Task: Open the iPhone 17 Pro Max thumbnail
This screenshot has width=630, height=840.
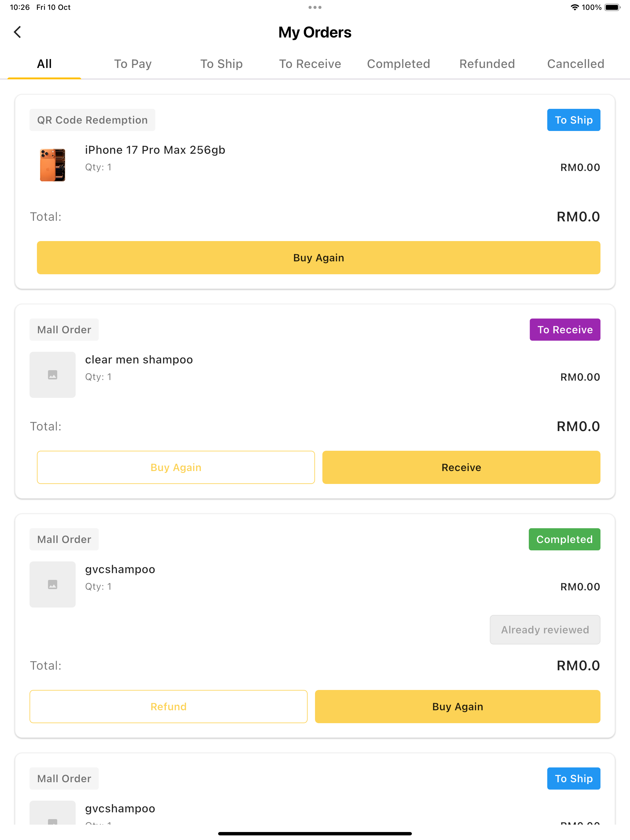Action: (x=52, y=165)
